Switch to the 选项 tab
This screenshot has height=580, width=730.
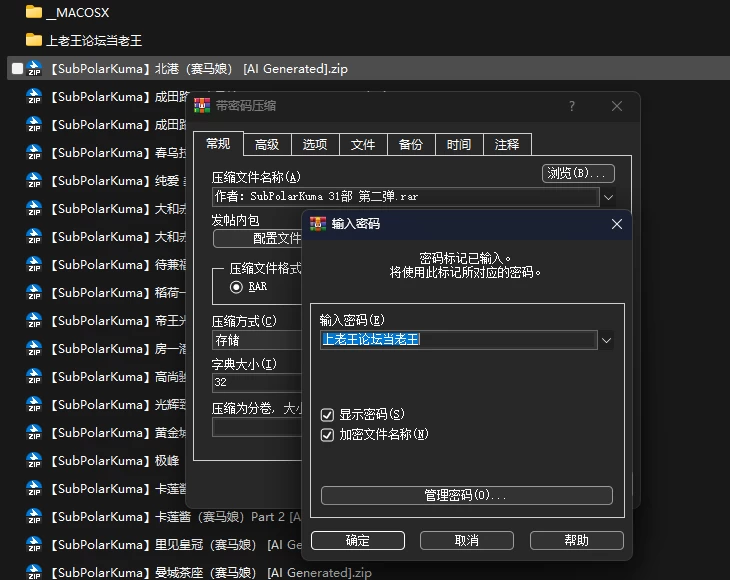[315, 144]
